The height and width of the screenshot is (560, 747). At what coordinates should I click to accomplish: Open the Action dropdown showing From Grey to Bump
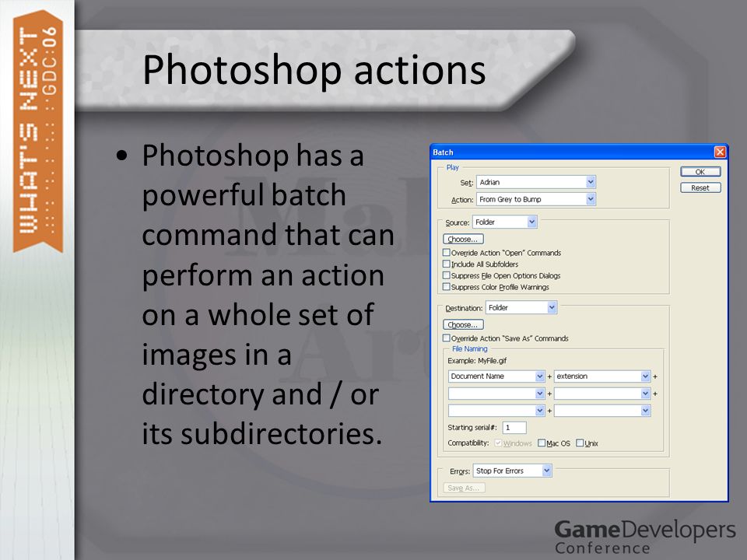click(536, 199)
